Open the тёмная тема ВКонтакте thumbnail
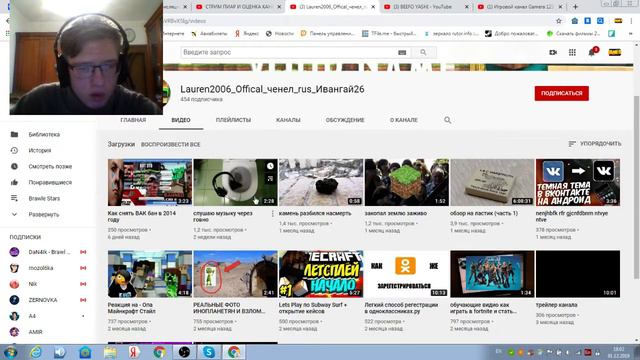Screen dimensions: 640x360 (x=578, y=182)
